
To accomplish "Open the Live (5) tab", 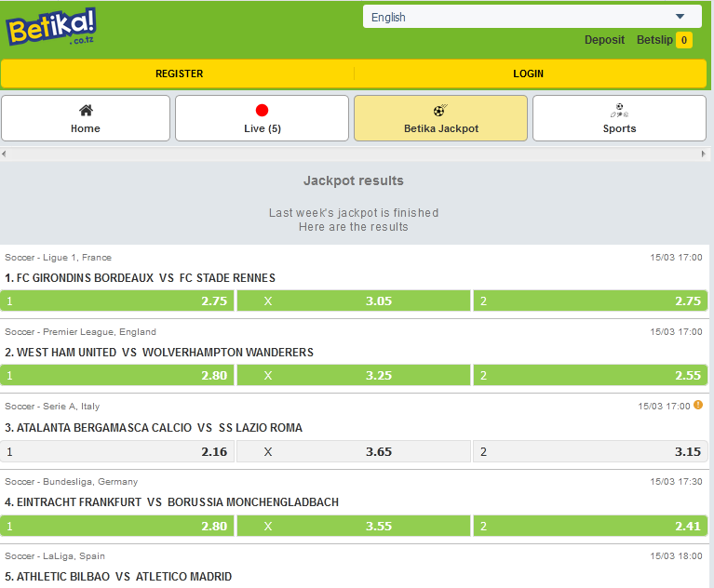I will (x=262, y=118).
